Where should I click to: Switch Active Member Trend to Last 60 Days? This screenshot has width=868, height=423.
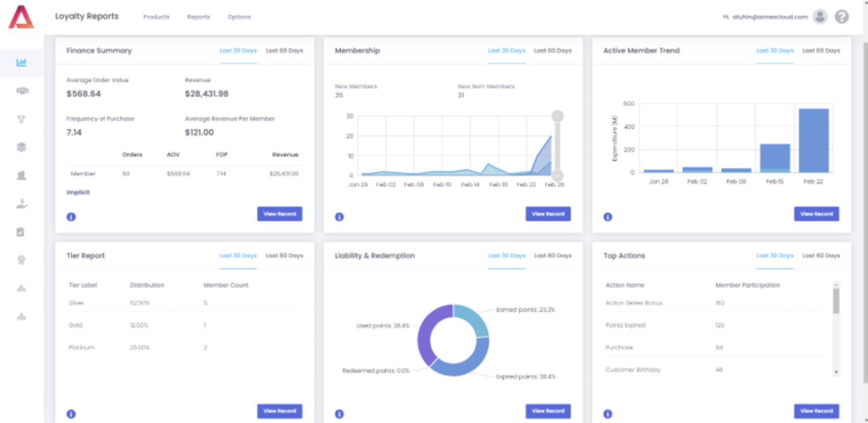[821, 51]
